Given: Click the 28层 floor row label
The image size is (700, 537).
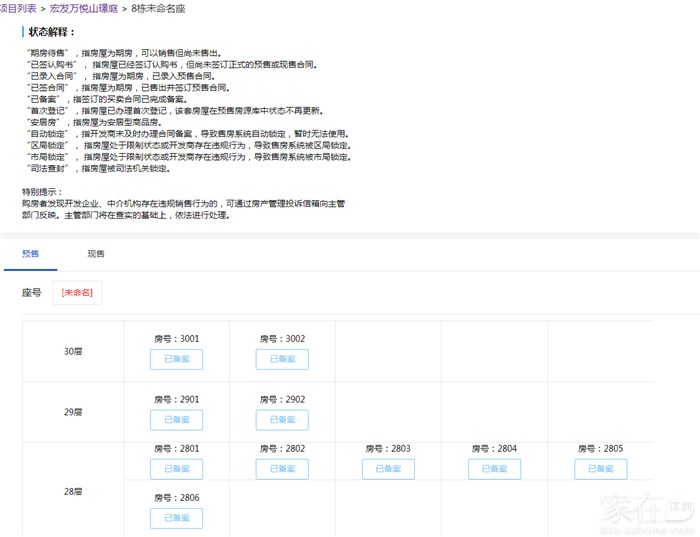Looking at the screenshot, I should pyautogui.click(x=73, y=492).
